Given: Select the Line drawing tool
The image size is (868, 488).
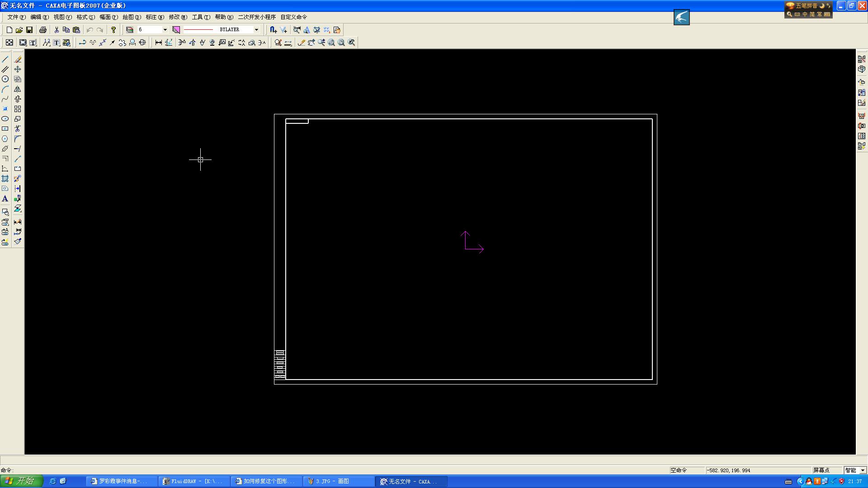Looking at the screenshot, I should pyautogui.click(x=5, y=59).
